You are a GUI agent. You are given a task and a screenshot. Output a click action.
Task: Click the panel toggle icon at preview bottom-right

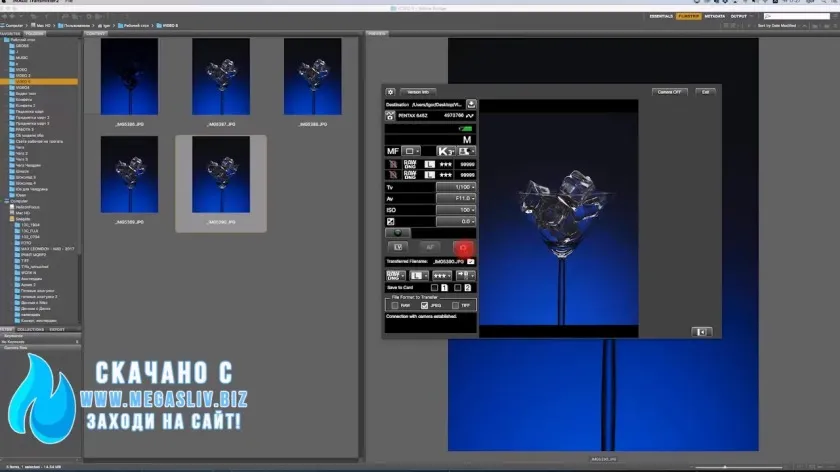point(703,332)
